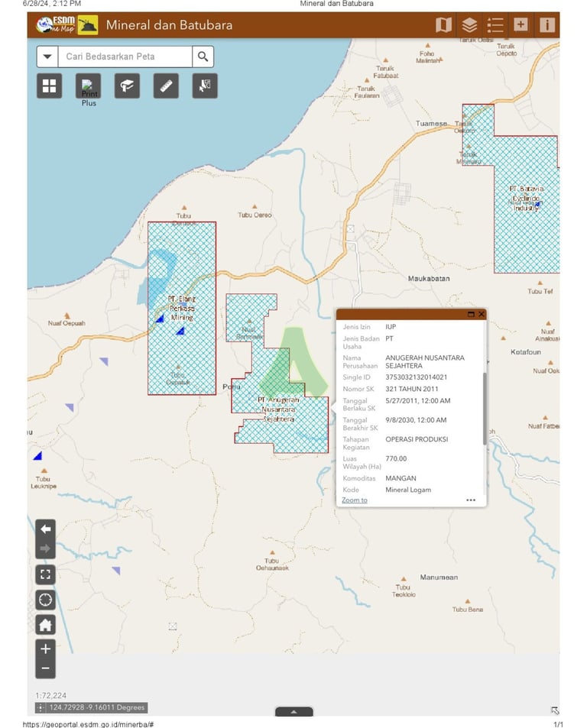Zoom in with the plus button
Viewport: 587px width, 728px height.
coord(46,649)
